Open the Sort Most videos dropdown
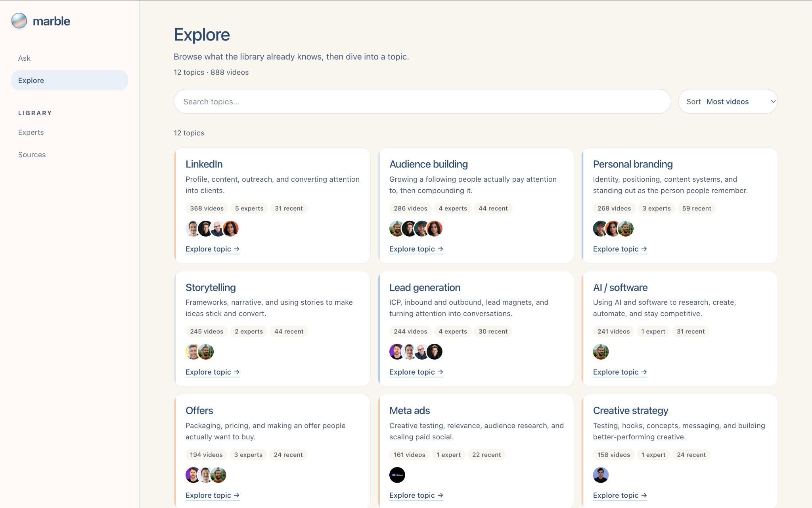The height and width of the screenshot is (508, 812). (728, 102)
